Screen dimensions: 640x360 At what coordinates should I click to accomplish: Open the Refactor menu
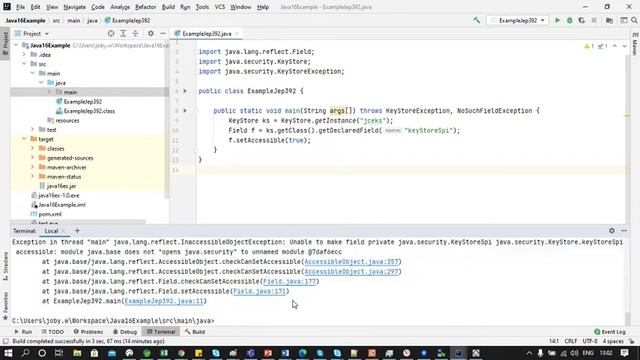tap(146, 7)
